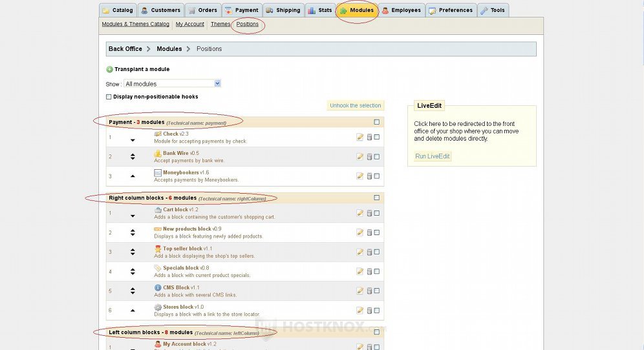Click the green Transplant a module plus icon
The width and height of the screenshot is (644, 350).
pyautogui.click(x=109, y=69)
